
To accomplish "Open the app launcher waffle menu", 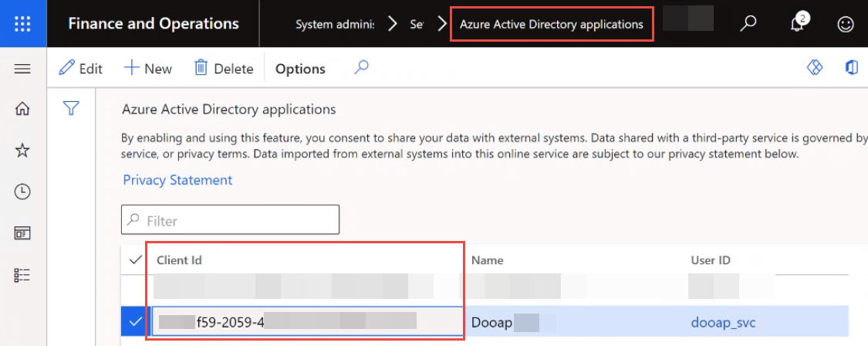I will [x=22, y=23].
